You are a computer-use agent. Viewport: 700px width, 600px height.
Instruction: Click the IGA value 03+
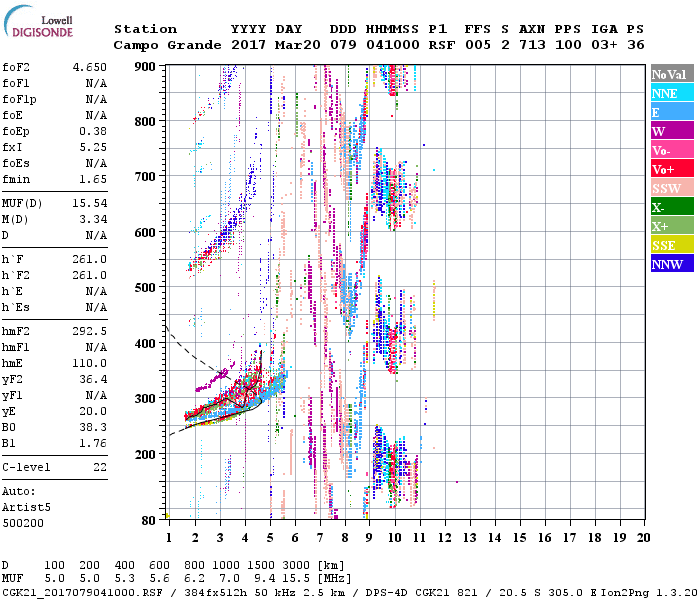coord(604,45)
